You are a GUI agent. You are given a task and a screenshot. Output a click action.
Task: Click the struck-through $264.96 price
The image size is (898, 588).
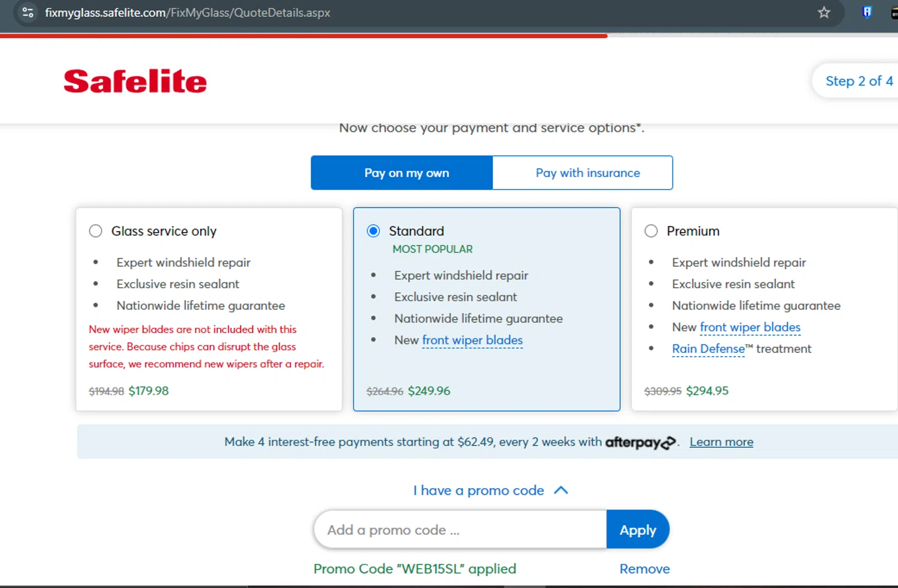[385, 392]
